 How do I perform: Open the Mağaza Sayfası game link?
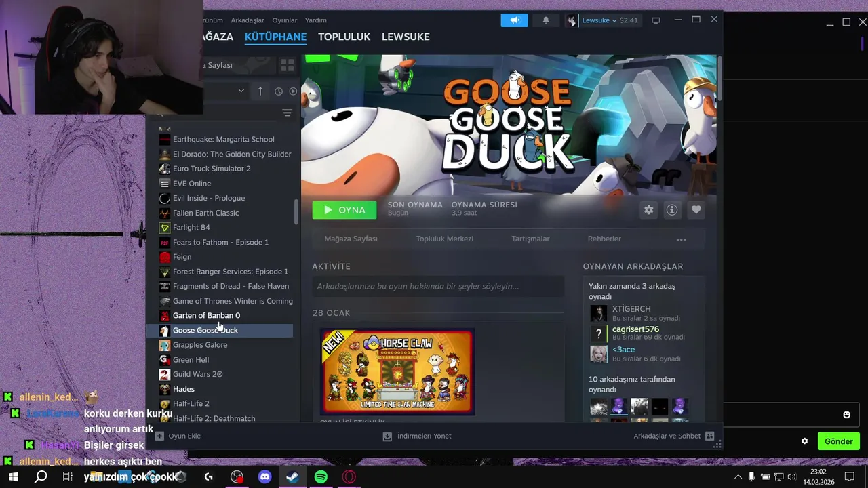351,239
